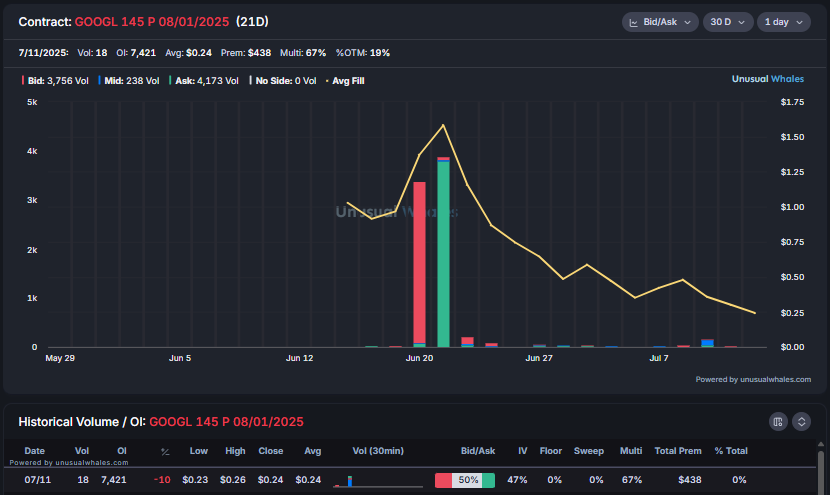Sort table by Total Prem column header
The width and height of the screenshot is (830, 495).
pos(678,451)
